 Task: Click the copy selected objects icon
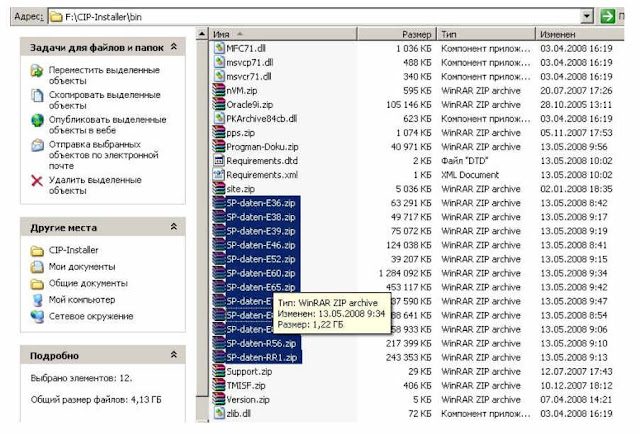coord(37,96)
